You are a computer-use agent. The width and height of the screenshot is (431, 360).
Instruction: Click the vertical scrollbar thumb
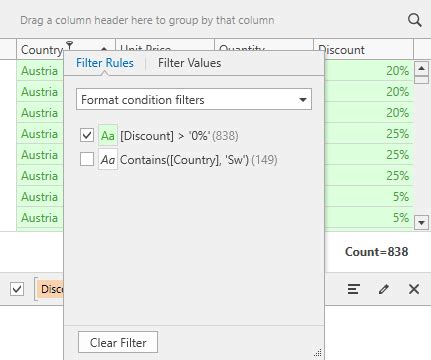point(421,80)
